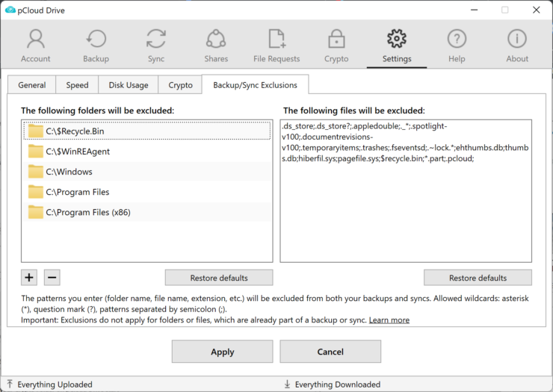Screen dimensions: 553x392
Task: Click the Apply button
Action: click(x=222, y=352)
